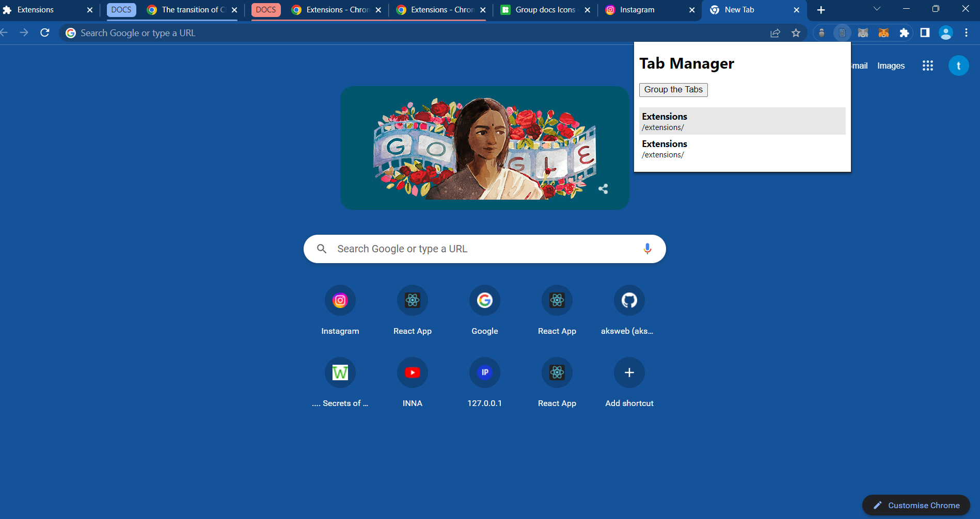
Task: Click Customise Chrome button
Action: (916, 506)
